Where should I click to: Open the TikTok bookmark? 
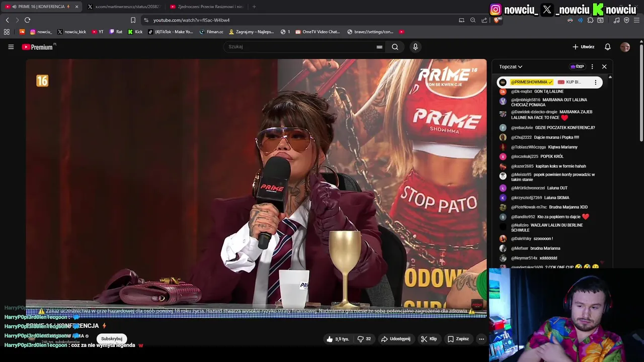(x=171, y=32)
